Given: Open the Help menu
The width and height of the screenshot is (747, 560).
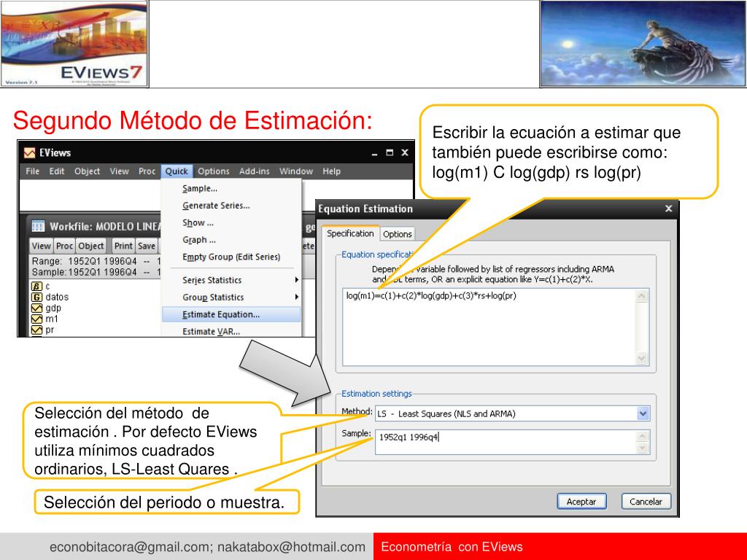Looking at the screenshot, I should 332,171.
